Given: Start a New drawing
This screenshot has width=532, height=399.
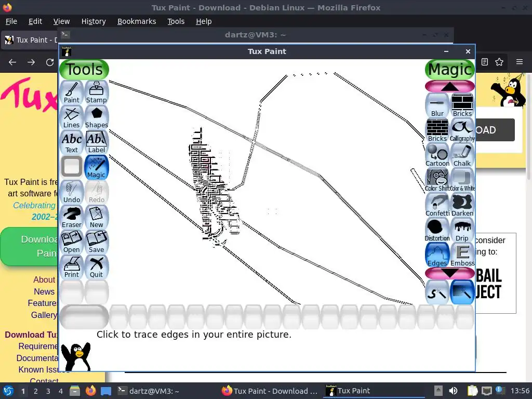Looking at the screenshot, I should click(96, 217).
